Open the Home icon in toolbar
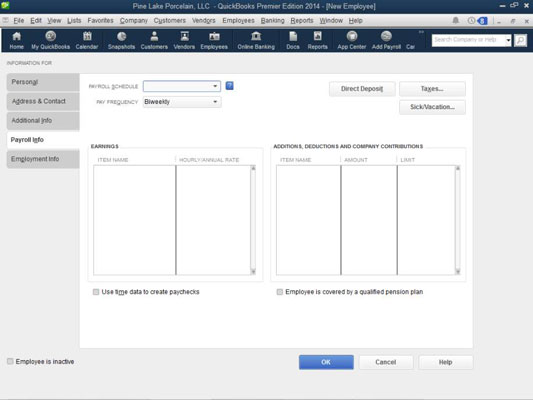This screenshot has width=533, height=400. pos(16,40)
